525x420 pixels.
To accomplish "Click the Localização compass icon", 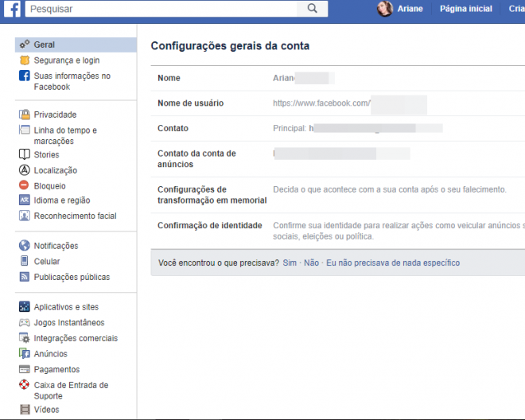I will [25, 170].
